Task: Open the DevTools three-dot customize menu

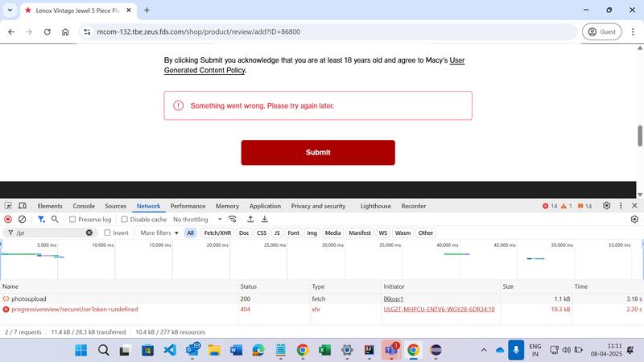Action: click(x=621, y=206)
